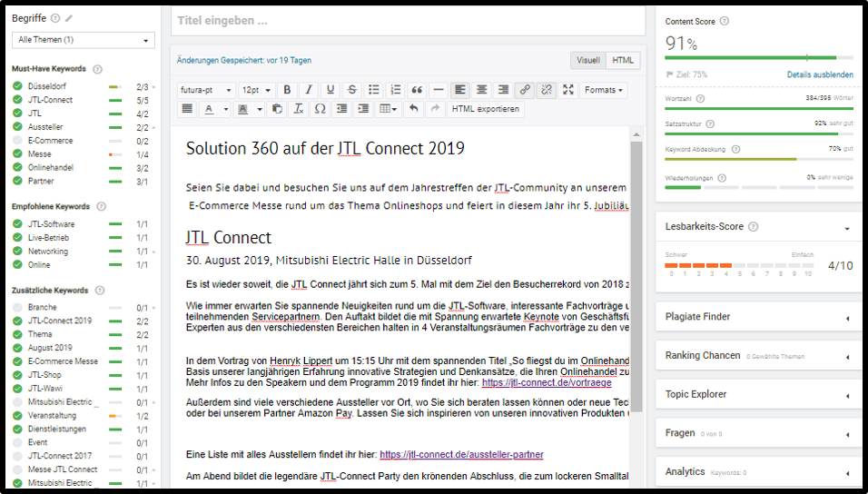The height and width of the screenshot is (494, 868).
Task: Center-align the text
Action: tap(481, 90)
